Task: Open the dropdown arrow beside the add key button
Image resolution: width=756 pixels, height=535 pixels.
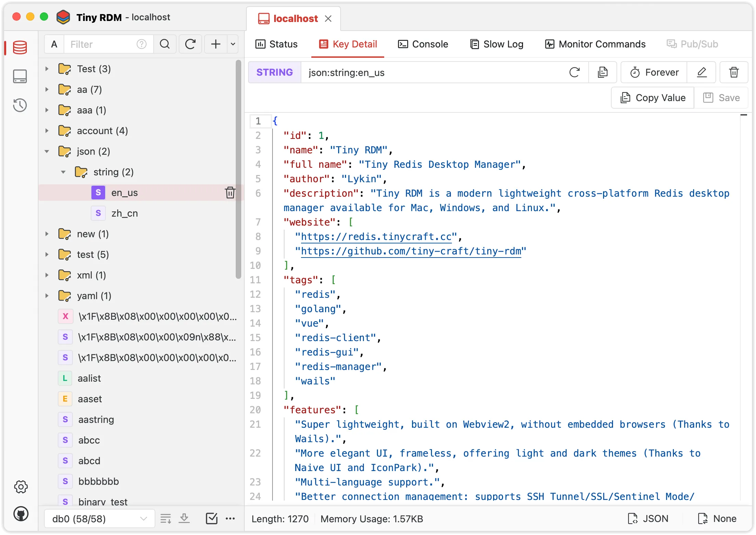Action: (x=233, y=44)
